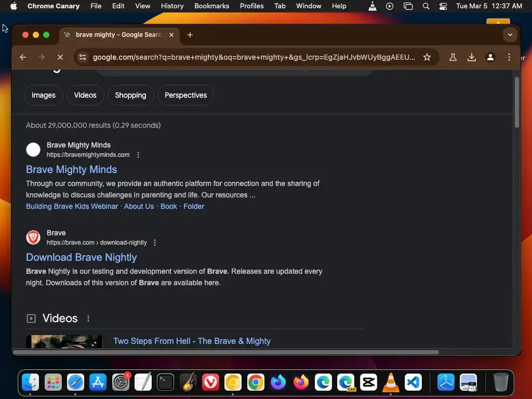532x399 pixels.
Task: Click the address bar URL
Action: pos(254,57)
